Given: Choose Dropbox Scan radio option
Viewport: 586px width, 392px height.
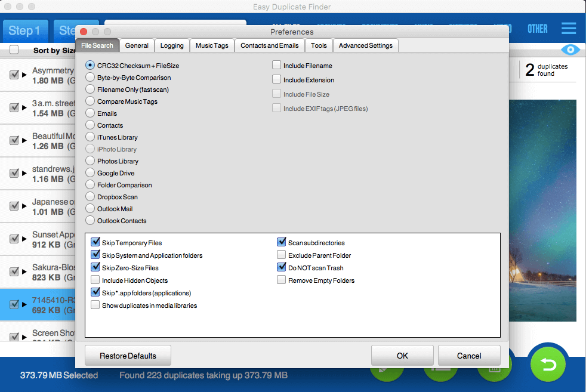Looking at the screenshot, I should coord(90,197).
